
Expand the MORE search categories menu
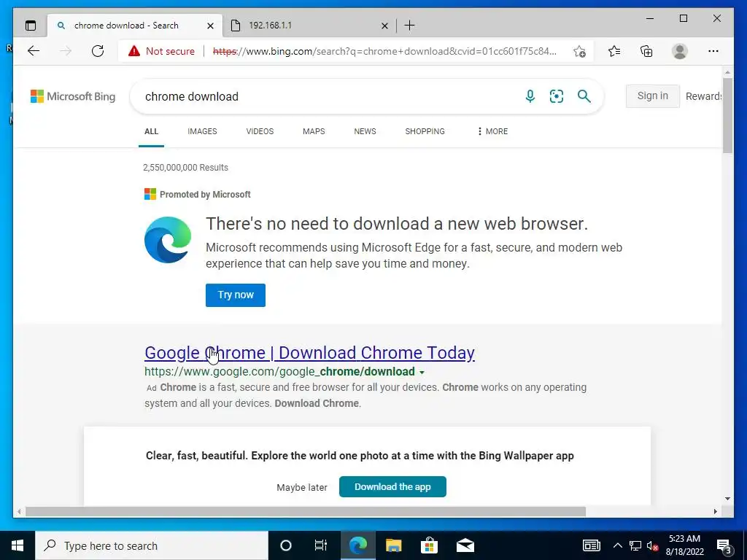pos(492,131)
